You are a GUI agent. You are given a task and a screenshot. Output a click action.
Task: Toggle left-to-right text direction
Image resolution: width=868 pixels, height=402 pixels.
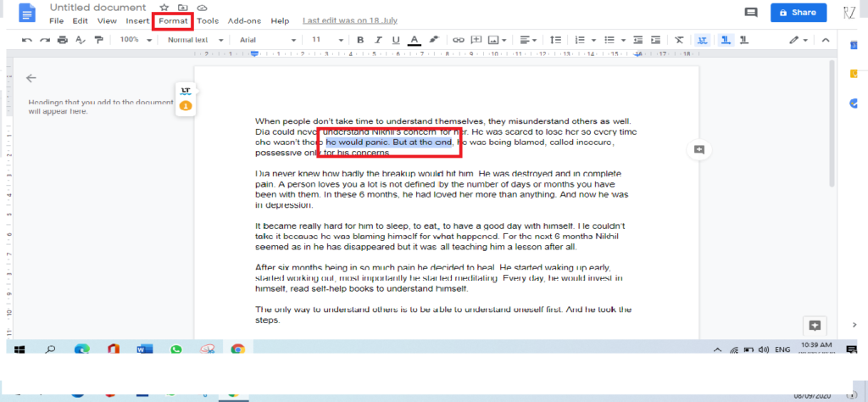(x=725, y=40)
